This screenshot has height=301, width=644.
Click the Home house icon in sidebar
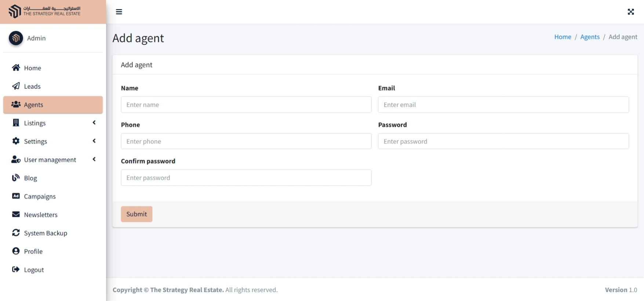point(16,68)
